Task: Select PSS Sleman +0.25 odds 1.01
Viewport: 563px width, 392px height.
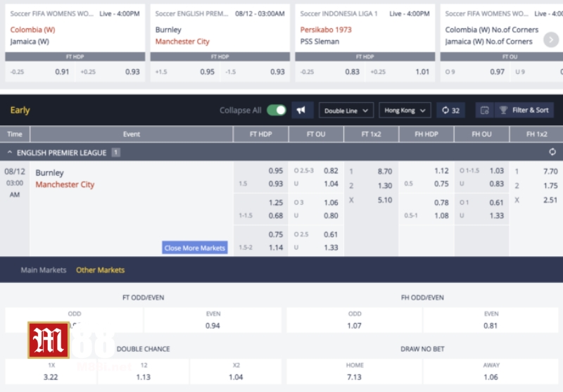Action: pyautogui.click(x=400, y=72)
